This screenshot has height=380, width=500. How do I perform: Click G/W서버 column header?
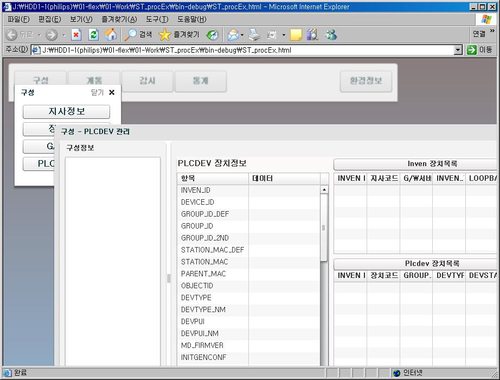point(416,178)
